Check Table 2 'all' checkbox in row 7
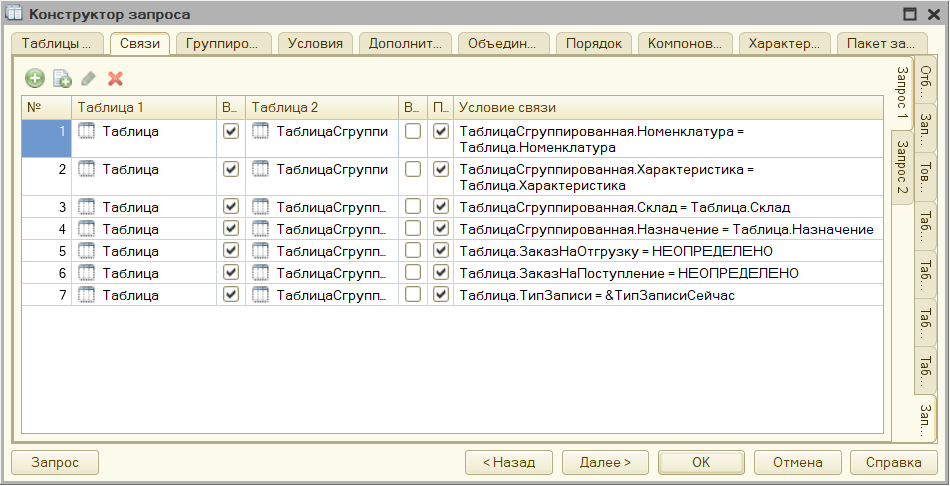Image resolution: width=950 pixels, height=486 pixels. click(413, 295)
